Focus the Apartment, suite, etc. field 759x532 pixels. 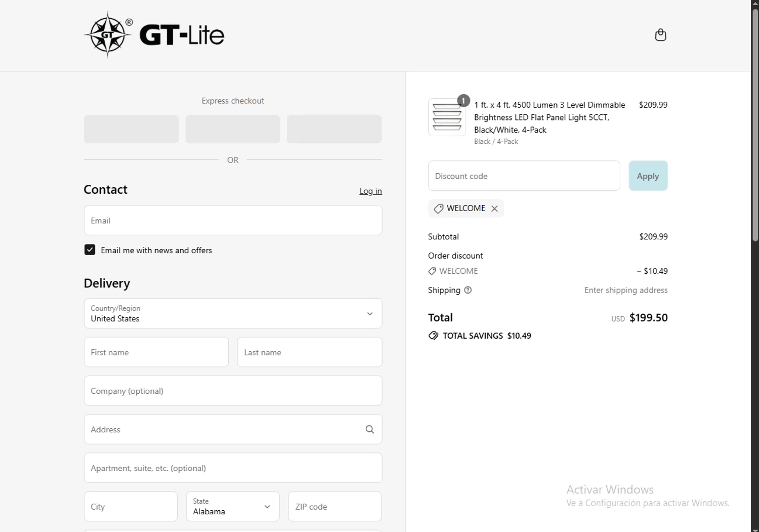233,468
